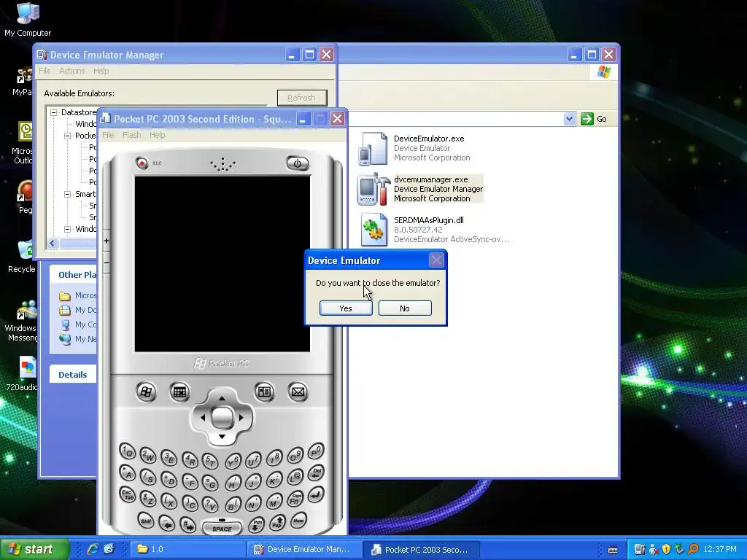The height and width of the screenshot is (560, 747).
Task: Click the volume down minus side button
Action: 107,262
